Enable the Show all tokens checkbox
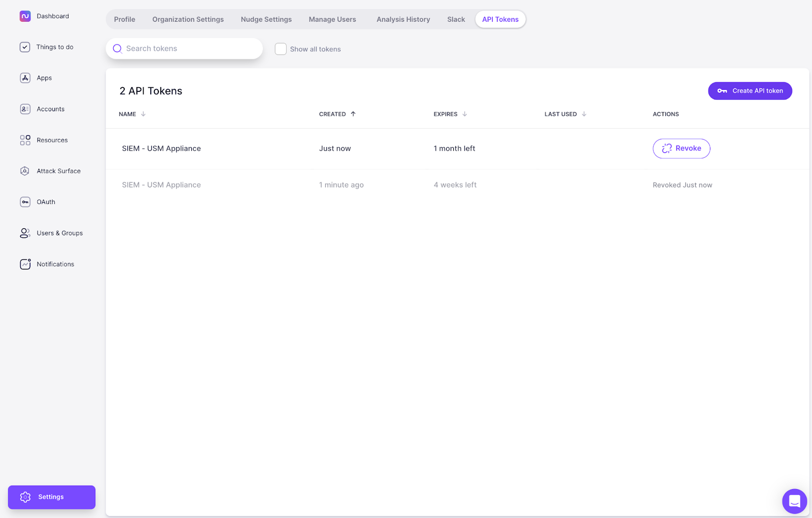The height and width of the screenshot is (518, 812). 281,49
